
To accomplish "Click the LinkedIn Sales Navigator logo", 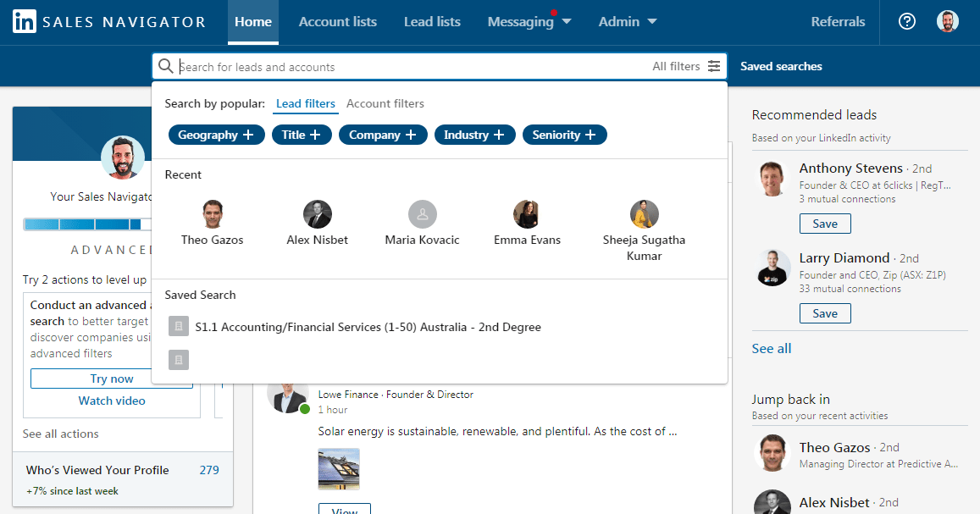I will pyautogui.click(x=109, y=22).
